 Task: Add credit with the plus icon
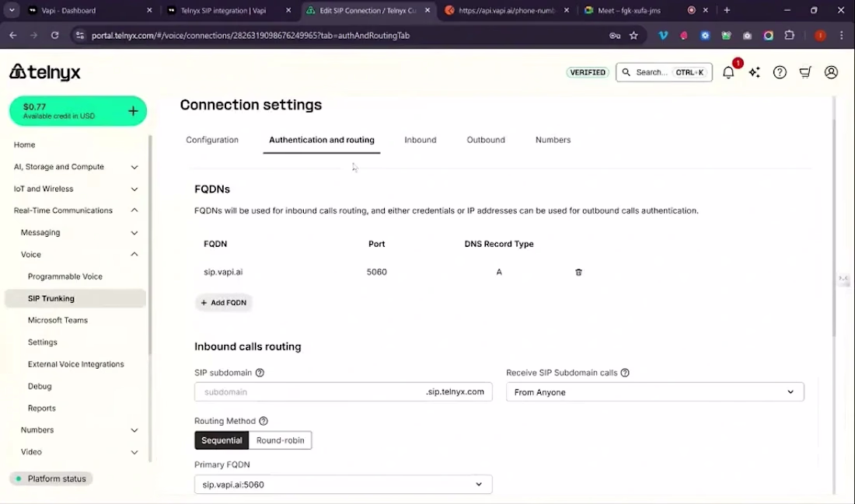click(133, 111)
